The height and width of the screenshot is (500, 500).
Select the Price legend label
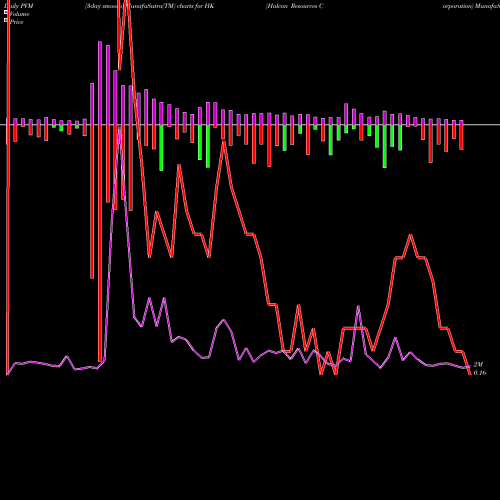pos(17,22)
